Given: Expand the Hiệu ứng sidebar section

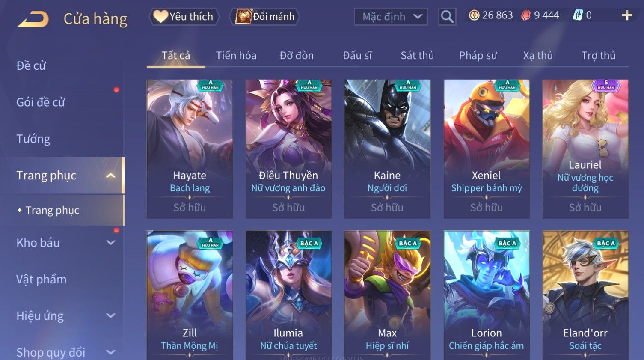Looking at the screenshot, I should 110,316.
